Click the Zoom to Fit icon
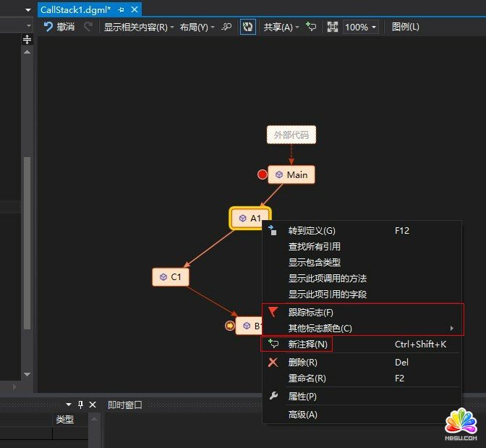This screenshot has width=486, height=448. tap(333, 27)
